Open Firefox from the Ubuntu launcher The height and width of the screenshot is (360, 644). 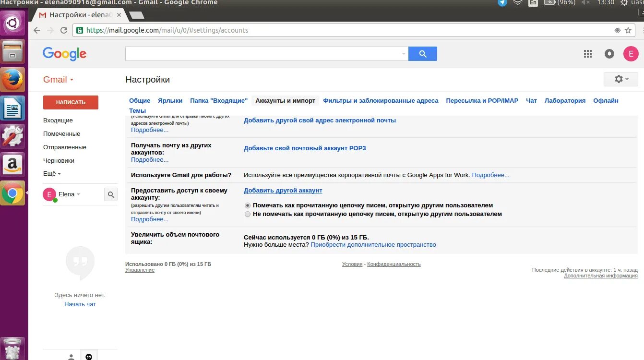[x=12, y=79]
